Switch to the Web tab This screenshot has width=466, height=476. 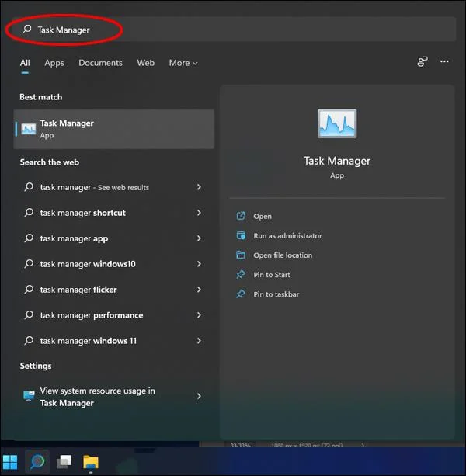click(146, 63)
